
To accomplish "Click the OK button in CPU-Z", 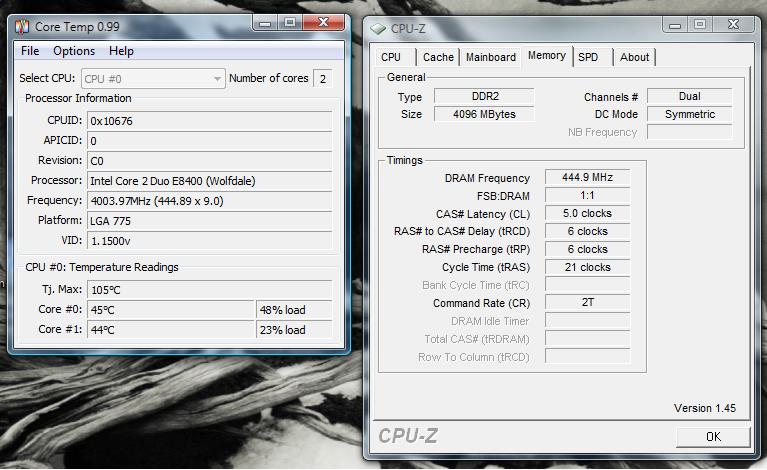I will tap(713, 436).
